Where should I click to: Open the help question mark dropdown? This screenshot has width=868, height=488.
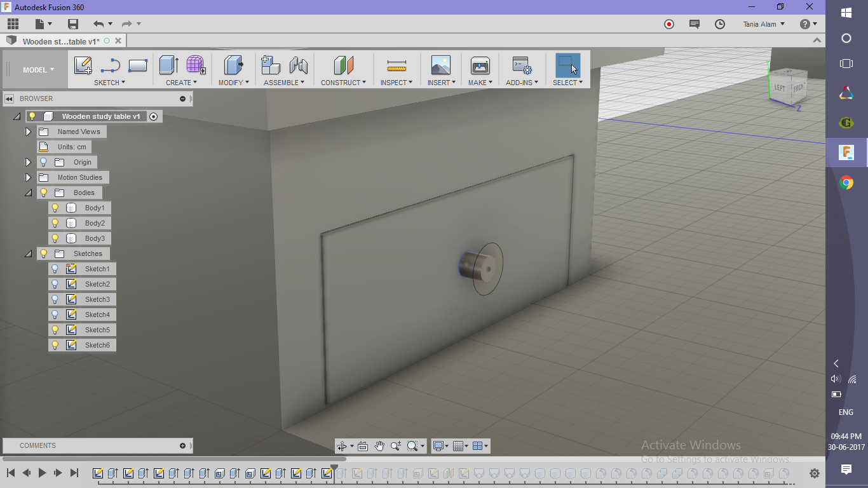point(808,24)
